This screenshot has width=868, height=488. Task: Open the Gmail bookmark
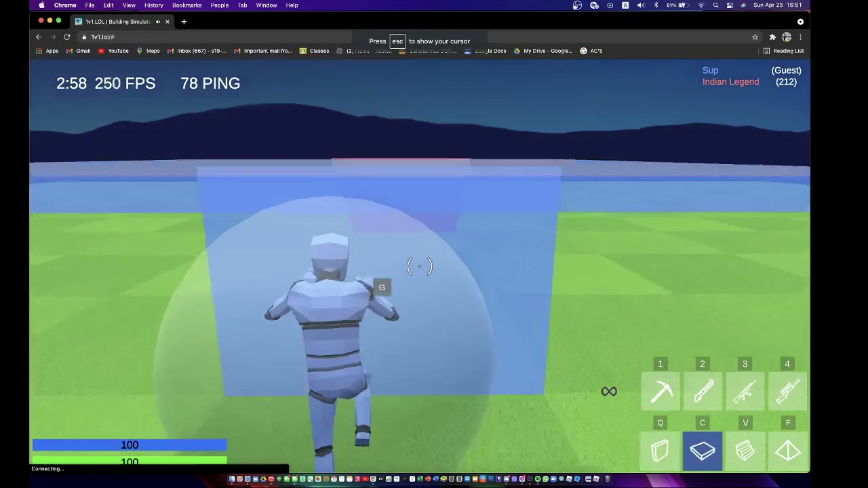[x=79, y=51]
